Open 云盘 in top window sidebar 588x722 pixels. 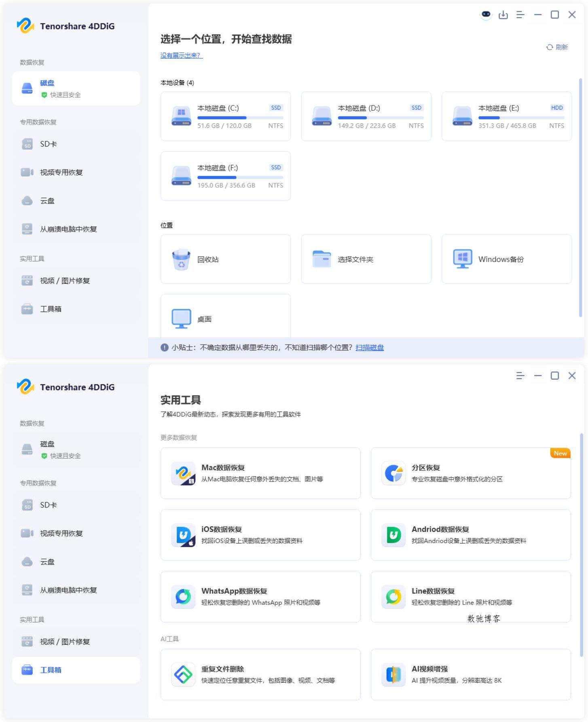[76, 200]
